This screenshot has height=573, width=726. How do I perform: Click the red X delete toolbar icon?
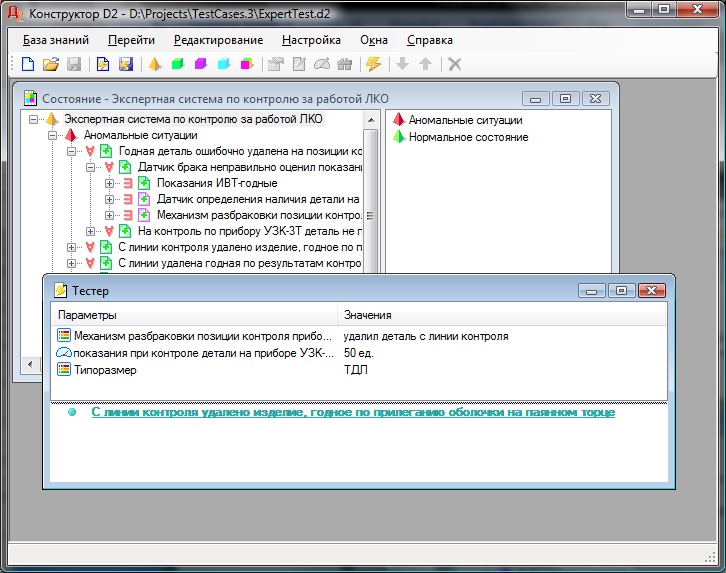[x=455, y=65]
